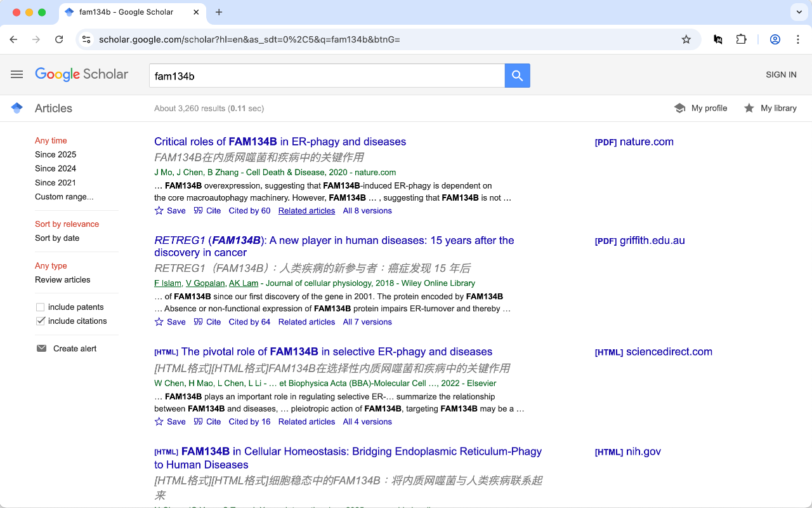Click the Google Scholar logo
Screen dimensions: 812x508
[x=82, y=74]
